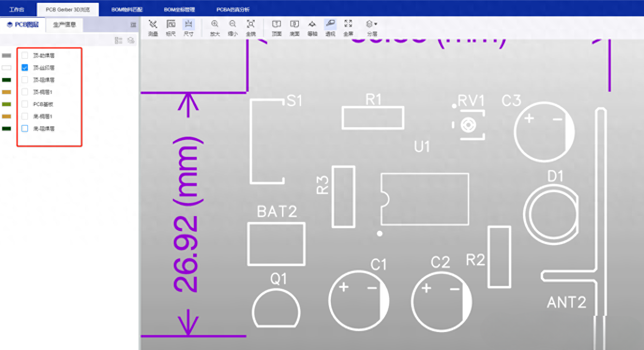
Task: Switch to the PCB图层 panel tab
Action: tap(23, 25)
